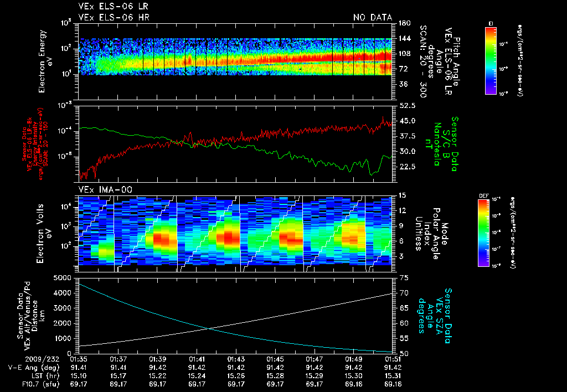The image size is (567, 392).
Task: Click the 'Electron Volts eV' axis label
Action: point(43,233)
